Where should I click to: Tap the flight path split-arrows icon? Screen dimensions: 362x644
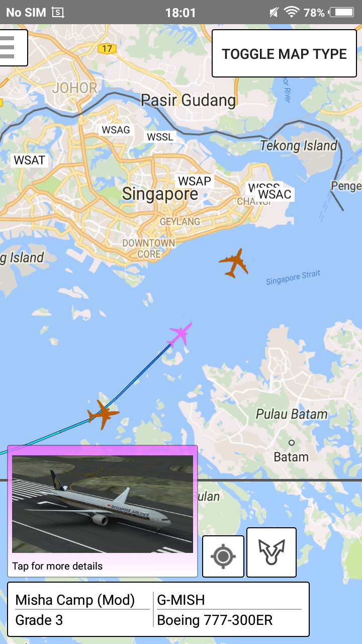[271, 552]
